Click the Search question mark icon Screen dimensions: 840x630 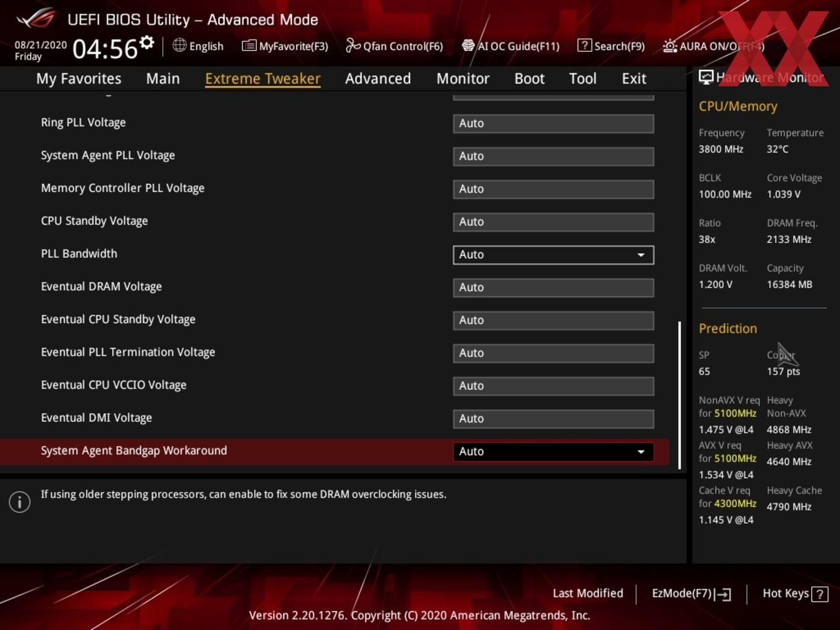584,45
